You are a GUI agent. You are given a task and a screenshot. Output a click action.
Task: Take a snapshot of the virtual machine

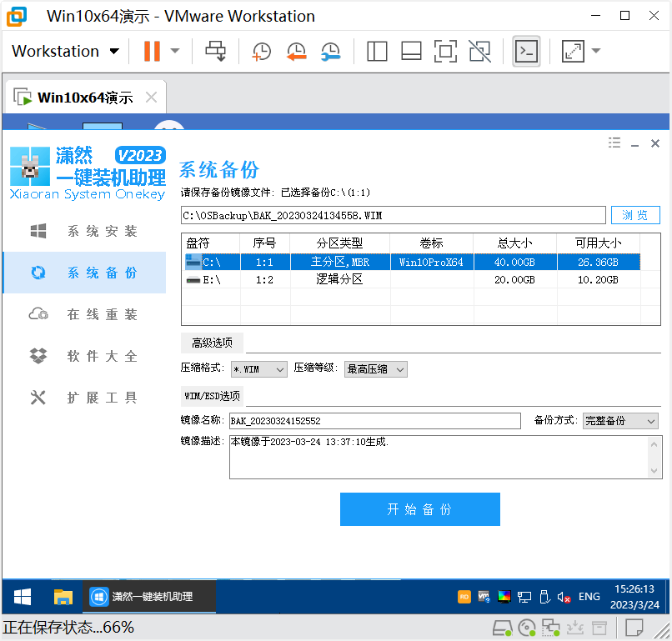261,52
